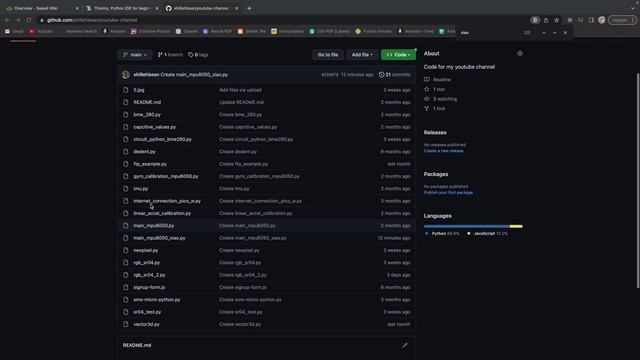Open the browser extensions puzzle icon
Viewport: 640px width, 360px height.
[x=570, y=20]
